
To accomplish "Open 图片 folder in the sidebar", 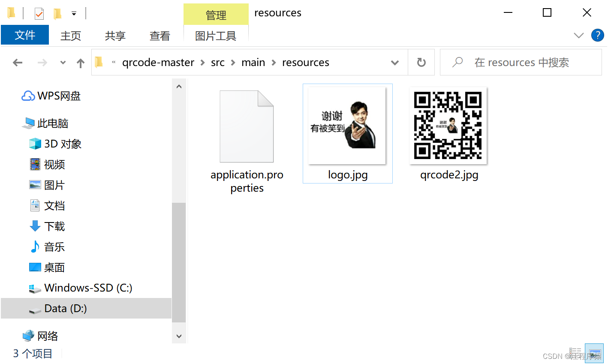I will pyautogui.click(x=54, y=185).
